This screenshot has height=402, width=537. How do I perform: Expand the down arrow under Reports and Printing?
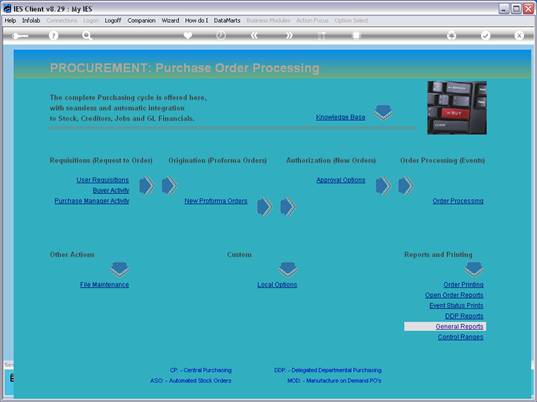tap(474, 269)
